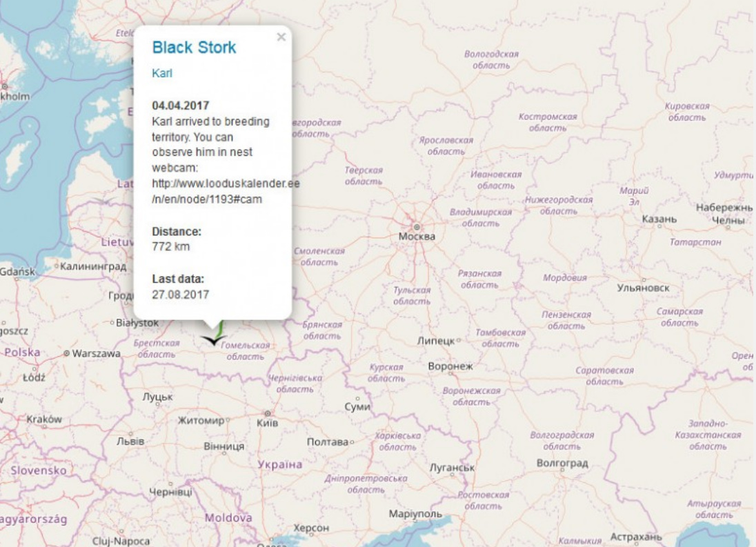Screen dimensions: 756x547
Task: Click the Воронеж city label on map
Action: [x=450, y=366]
